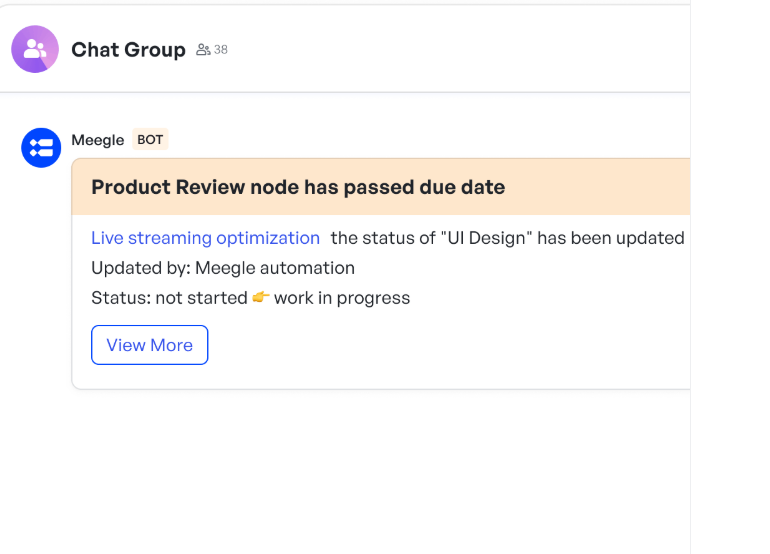Click blank card space right of View More
The image size is (770, 554).
(x=450, y=345)
